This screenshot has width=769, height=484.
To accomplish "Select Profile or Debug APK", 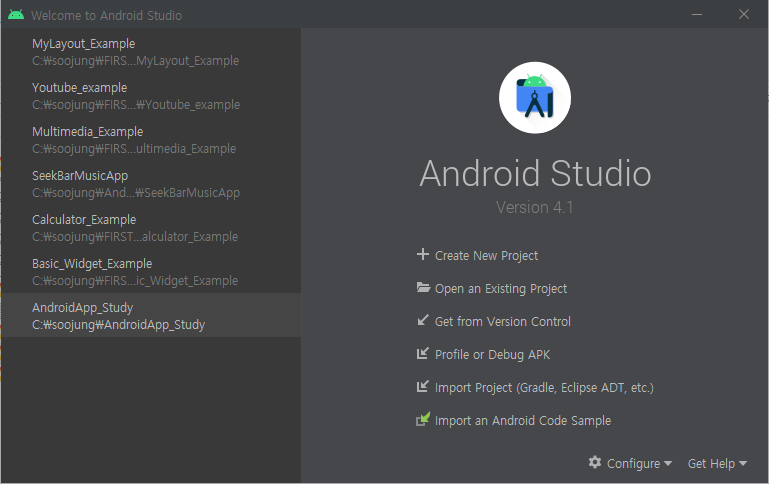I will click(492, 355).
